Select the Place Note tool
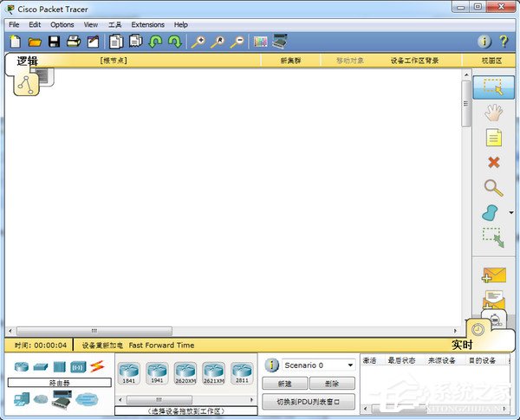 coord(493,137)
